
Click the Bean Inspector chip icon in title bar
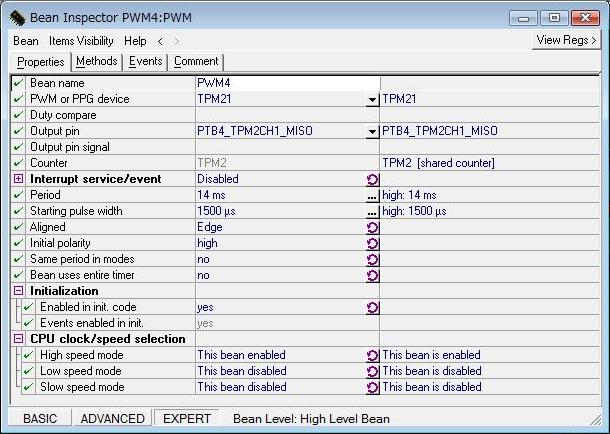(17, 18)
